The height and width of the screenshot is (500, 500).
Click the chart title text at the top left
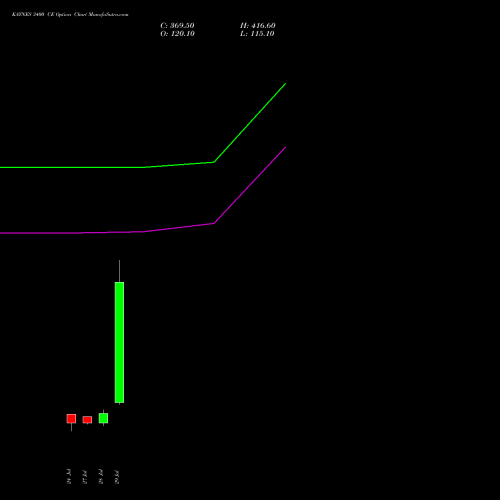[x=70, y=14]
